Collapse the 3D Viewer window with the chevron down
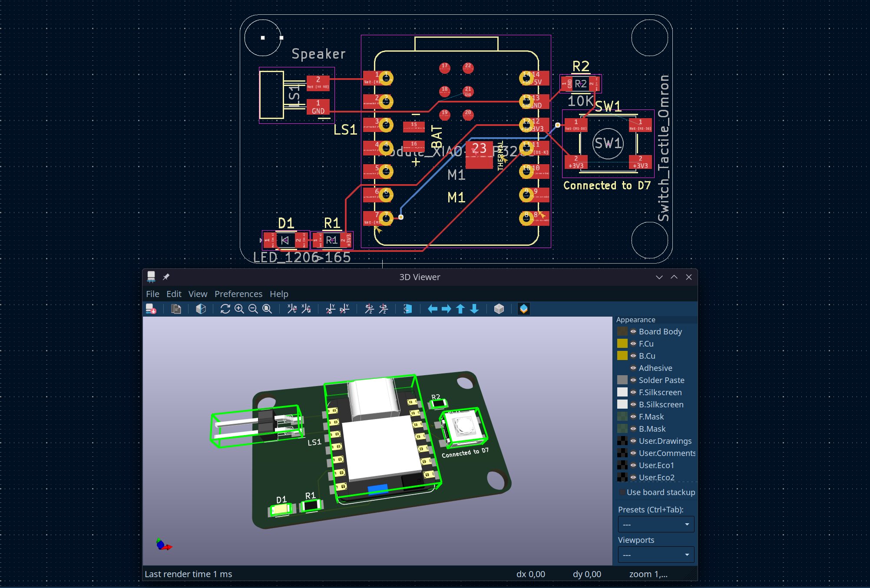This screenshot has width=870, height=588. coord(659,277)
